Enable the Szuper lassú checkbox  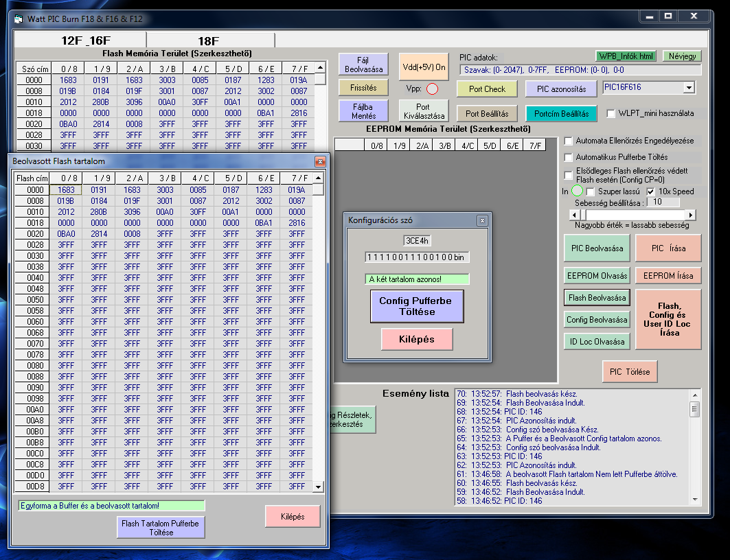tap(591, 191)
